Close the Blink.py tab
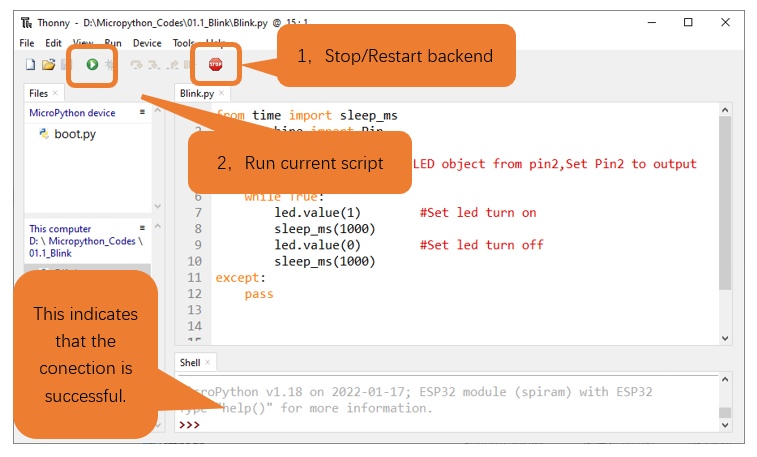 click(x=221, y=93)
